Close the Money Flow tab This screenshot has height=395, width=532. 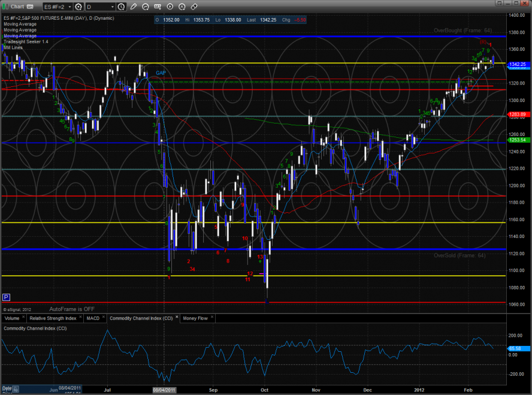[x=212, y=317]
